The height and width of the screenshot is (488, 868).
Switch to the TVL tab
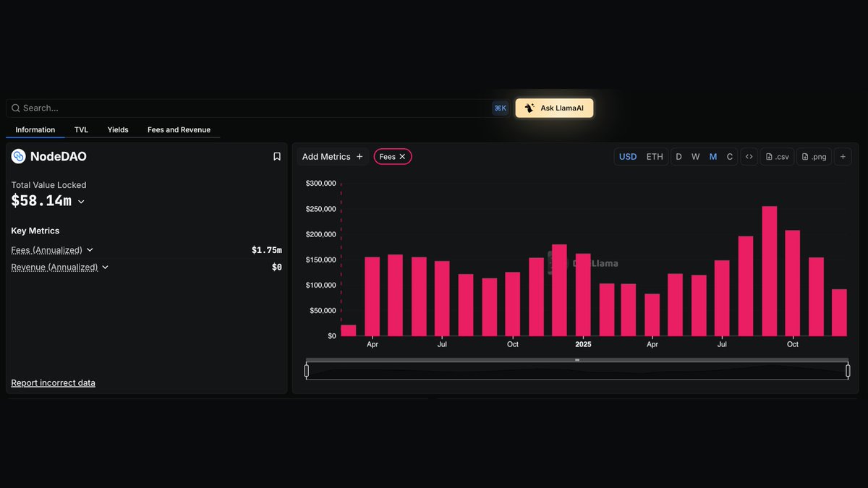[x=81, y=129]
